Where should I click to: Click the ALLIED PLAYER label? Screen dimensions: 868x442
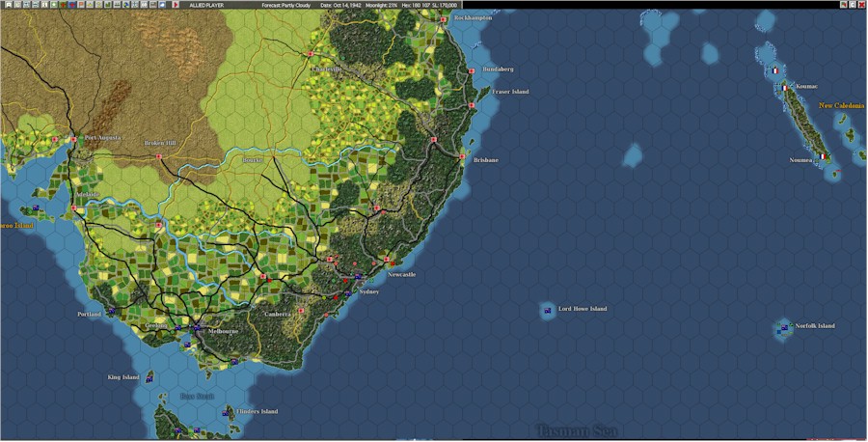206,5
